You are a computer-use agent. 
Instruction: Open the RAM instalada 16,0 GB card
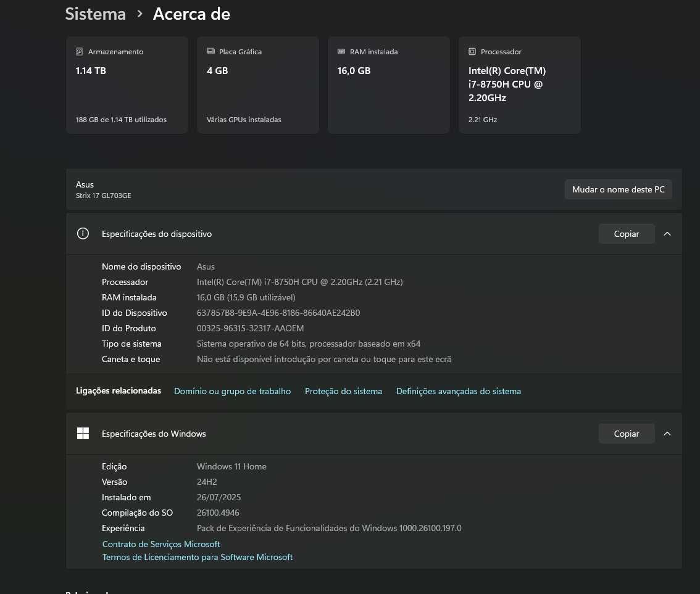(389, 85)
